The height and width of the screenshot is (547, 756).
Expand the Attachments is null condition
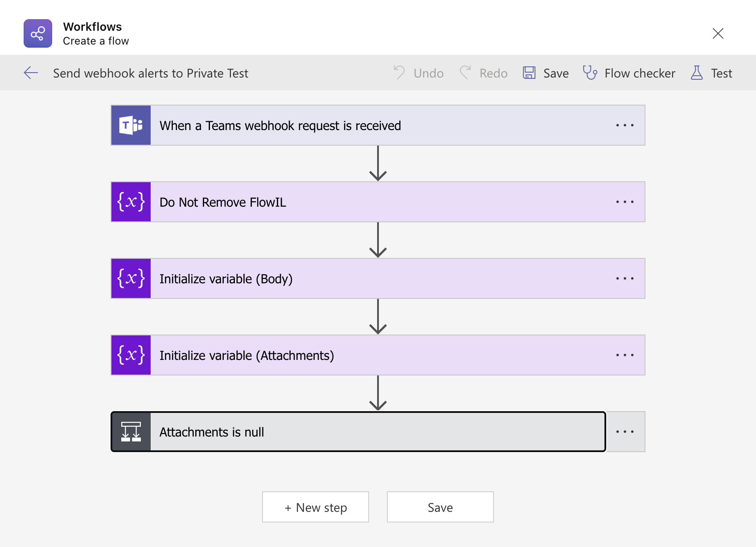click(357, 432)
